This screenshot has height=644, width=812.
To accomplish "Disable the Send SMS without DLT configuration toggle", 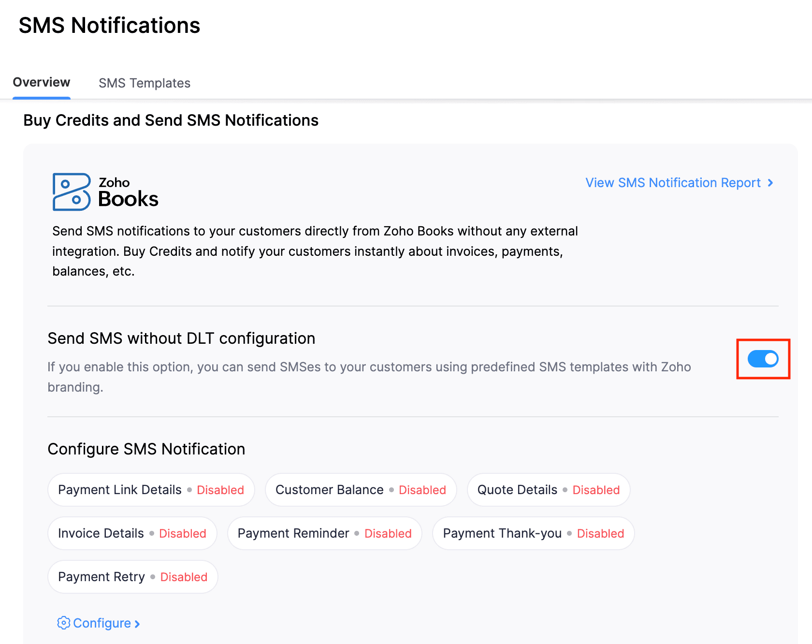I will point(763,359).
